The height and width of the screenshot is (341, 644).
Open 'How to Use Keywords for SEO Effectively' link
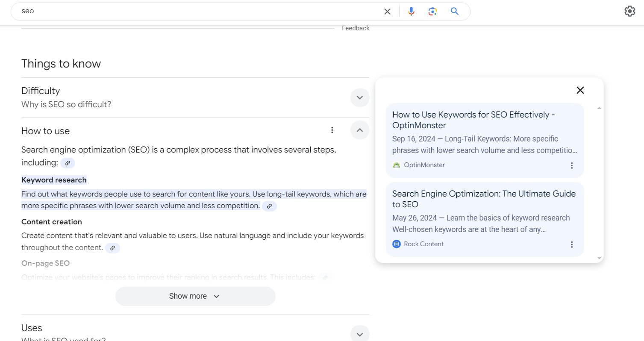[x=473, y=120]
